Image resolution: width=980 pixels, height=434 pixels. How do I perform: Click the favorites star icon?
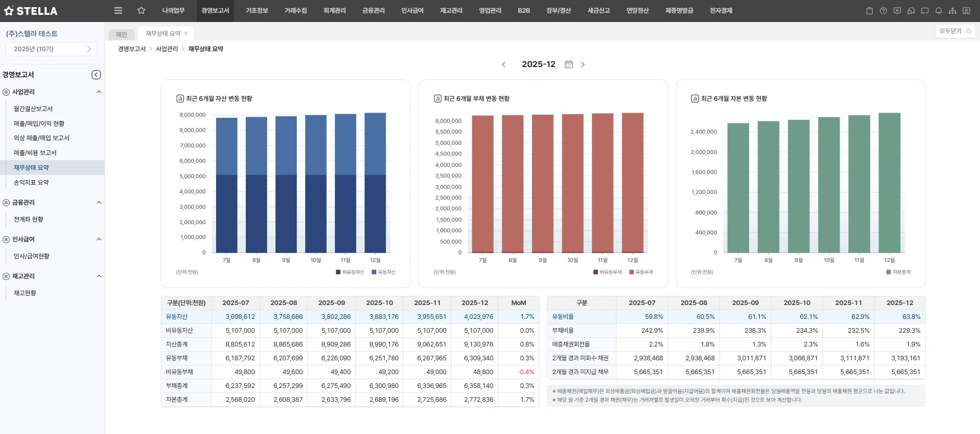141,11
